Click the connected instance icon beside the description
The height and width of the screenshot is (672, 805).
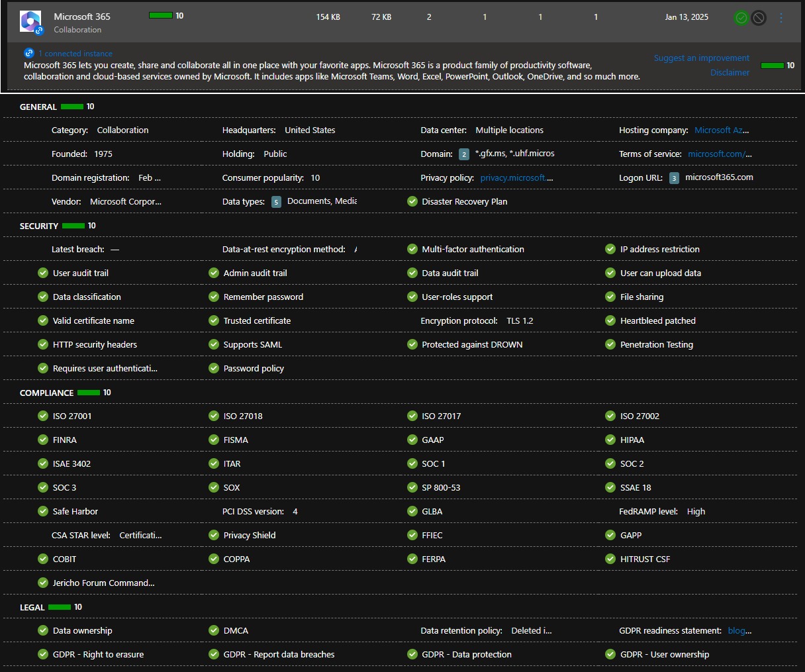click(28, 53)
